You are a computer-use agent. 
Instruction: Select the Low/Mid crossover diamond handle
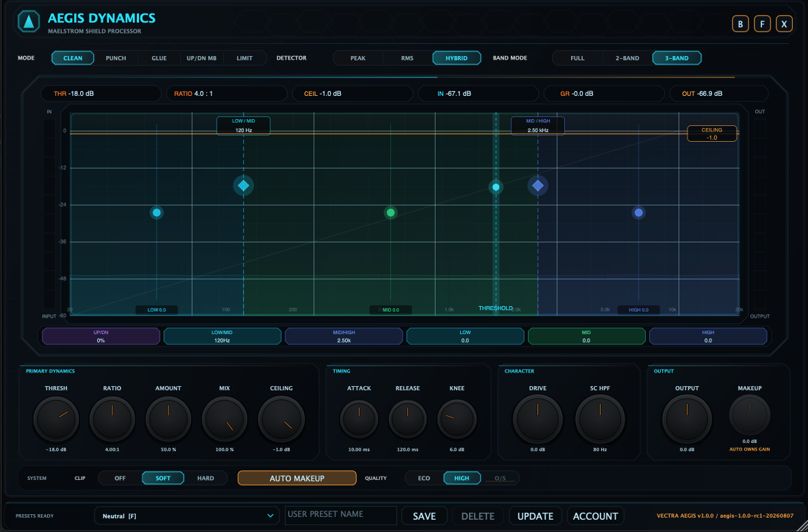pyautogui.click(x=244, y=186)
